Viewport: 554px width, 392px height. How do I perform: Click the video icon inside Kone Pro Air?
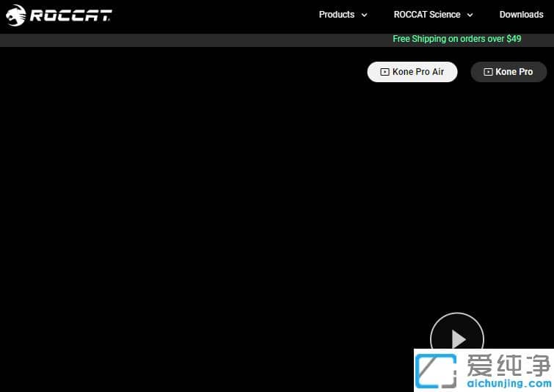[384, 72]
